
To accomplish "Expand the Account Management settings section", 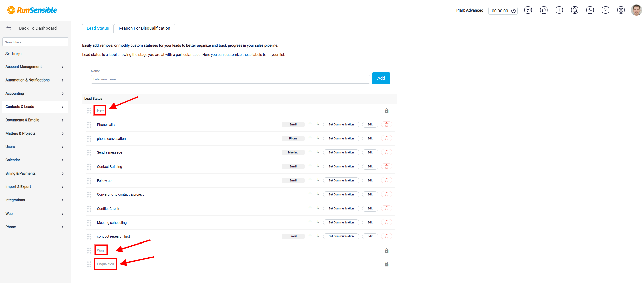I will pos(35,67).
